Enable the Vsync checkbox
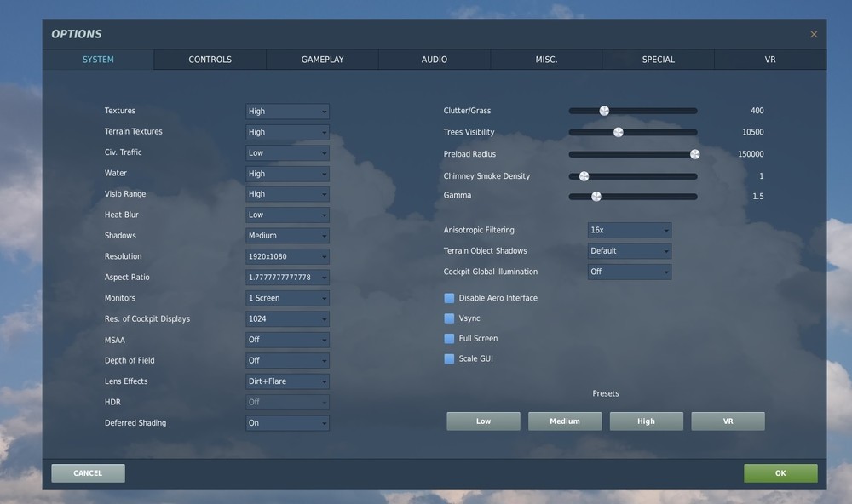 tap(449, 318)
